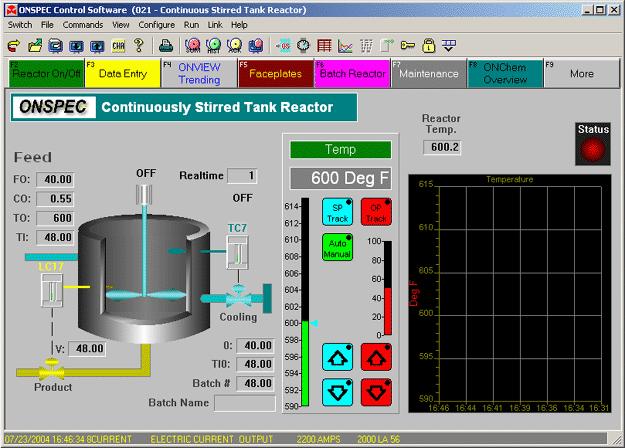Click the monitor down-arrow display icon
The image size is (625, 448).
coord(76,46)
